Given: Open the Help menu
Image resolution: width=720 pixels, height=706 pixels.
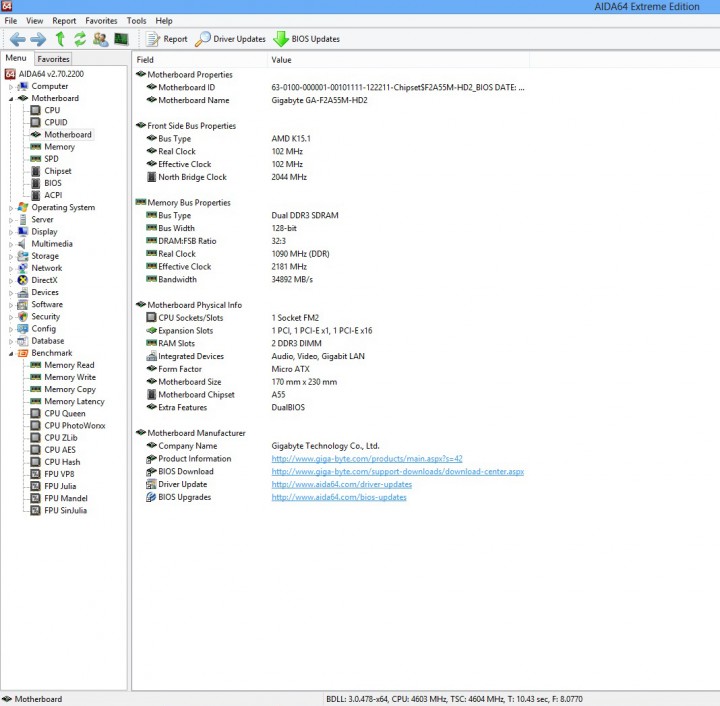Looking at the screenshot, I should (164, 21).
